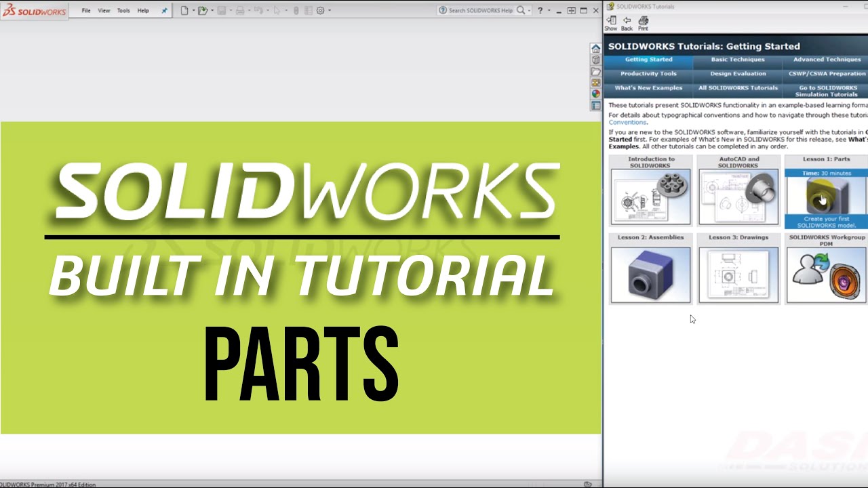This screenshot has width=868, height=488.
Task: Open Custom Properties tab in task pane
Action: 595,106
